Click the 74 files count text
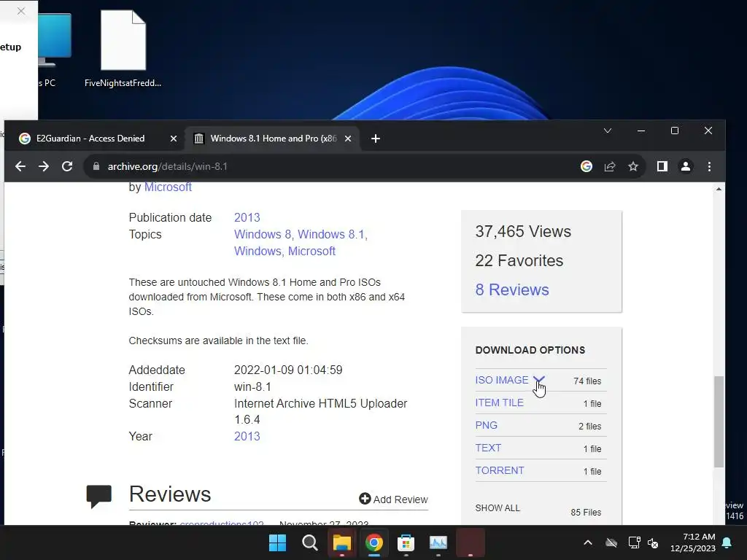Image resolution: width=747 pixels, height=560 pixels. (x=587, y=381)
